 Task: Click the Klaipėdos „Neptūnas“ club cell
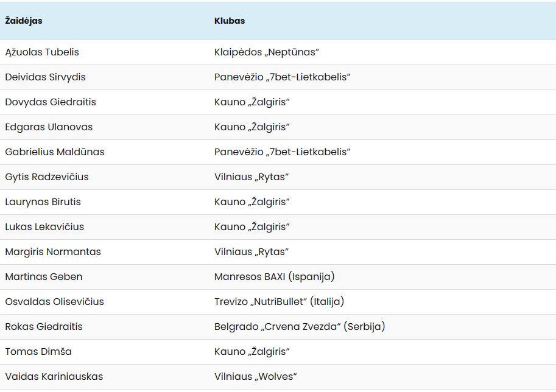pos(267,52)
